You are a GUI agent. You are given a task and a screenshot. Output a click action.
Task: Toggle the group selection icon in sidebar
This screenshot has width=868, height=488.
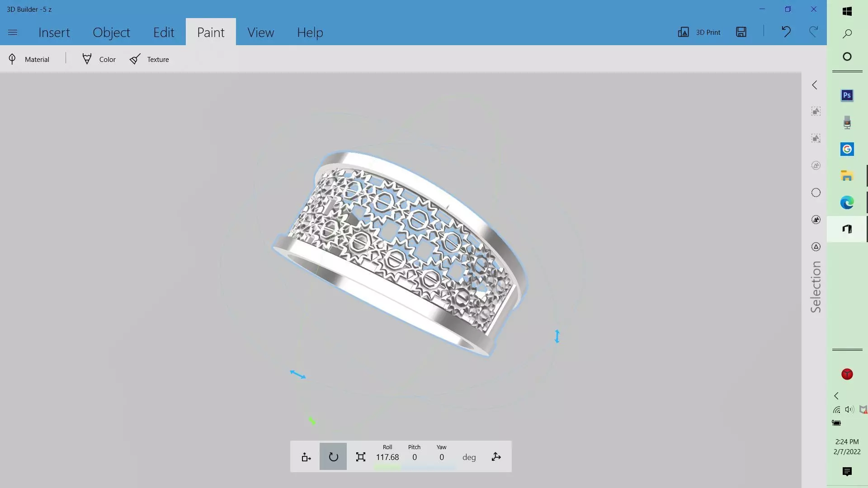(816, 111)
